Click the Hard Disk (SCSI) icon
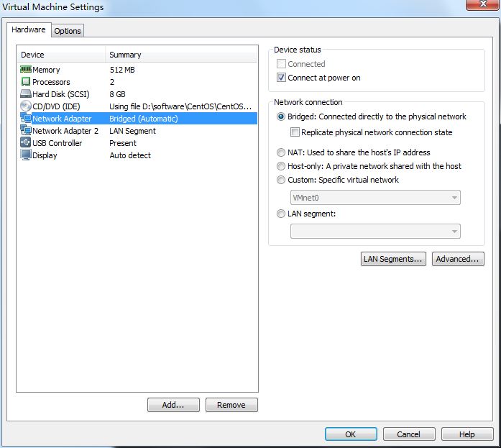Screen dimensions: 501x448 (26, 93)
